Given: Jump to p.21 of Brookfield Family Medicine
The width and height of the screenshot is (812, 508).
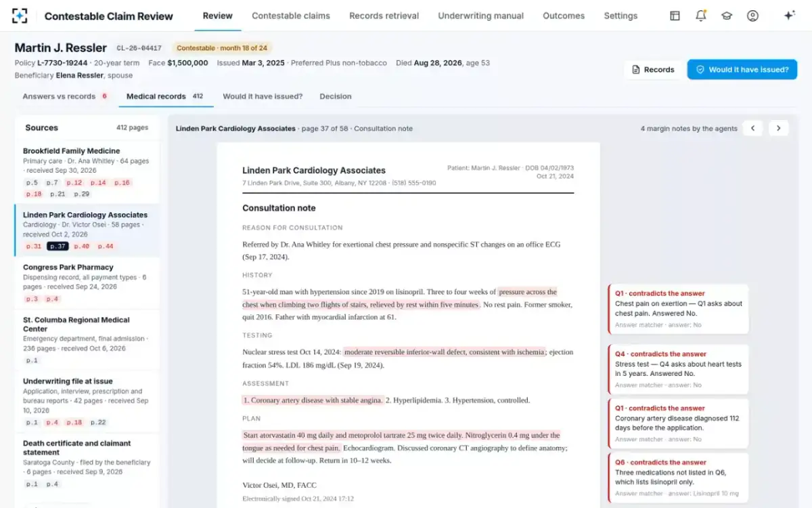Looking at the screenshot, I should coord(58,194).
